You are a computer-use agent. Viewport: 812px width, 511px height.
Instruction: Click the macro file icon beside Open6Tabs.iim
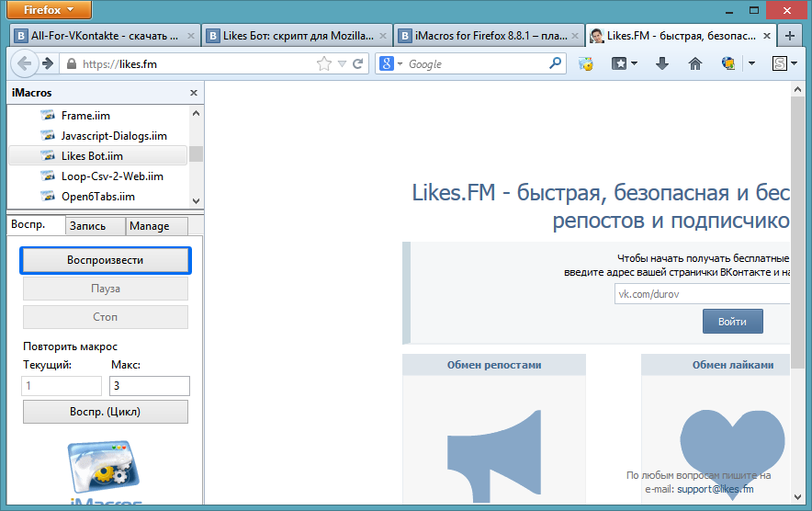coord(48,196)
